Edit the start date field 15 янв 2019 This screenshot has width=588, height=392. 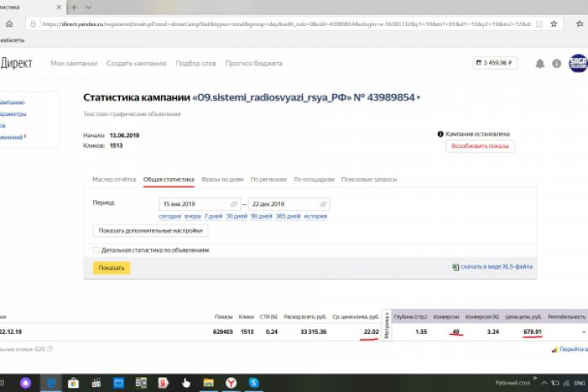[x=199, y=204]
